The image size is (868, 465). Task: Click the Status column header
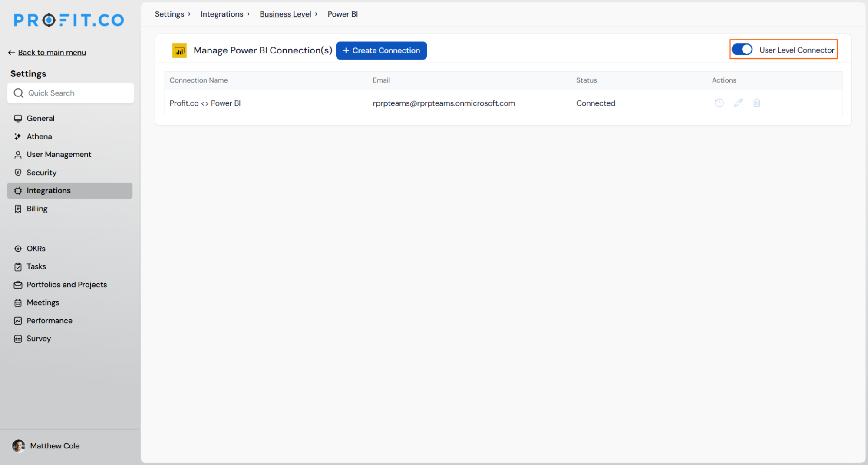tap(587, 80)
